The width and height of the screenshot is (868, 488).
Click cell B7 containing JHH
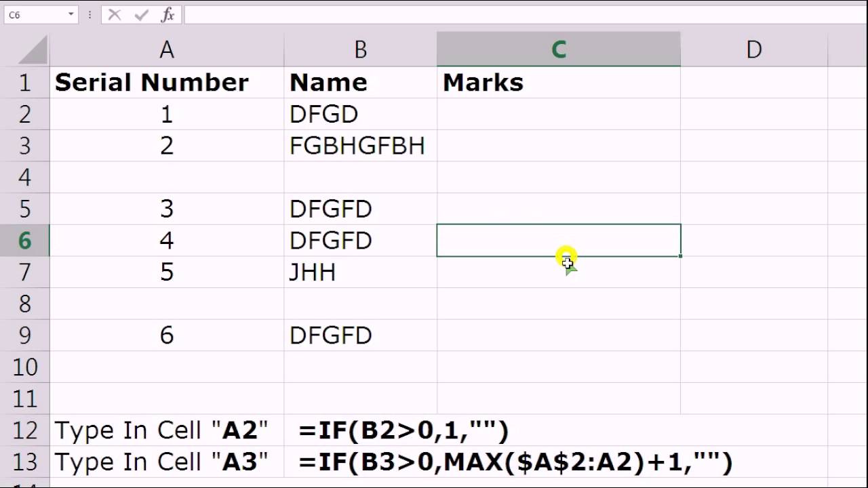[360, 272]
